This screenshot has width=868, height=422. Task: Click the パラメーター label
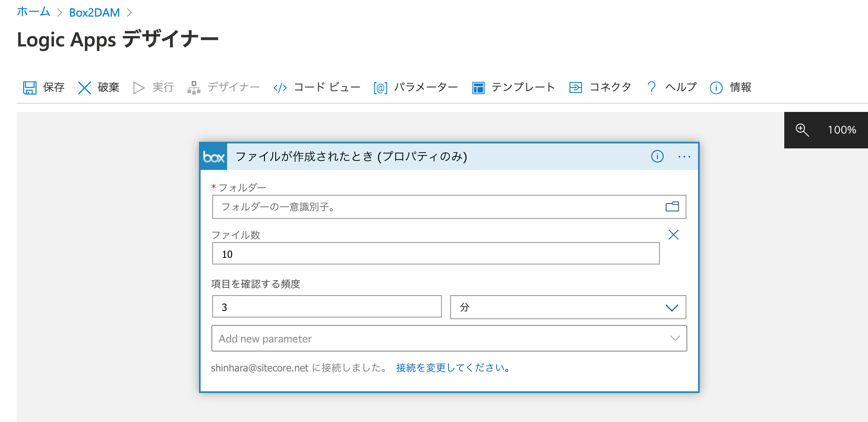pyautogui.click(x=426, y=87)
